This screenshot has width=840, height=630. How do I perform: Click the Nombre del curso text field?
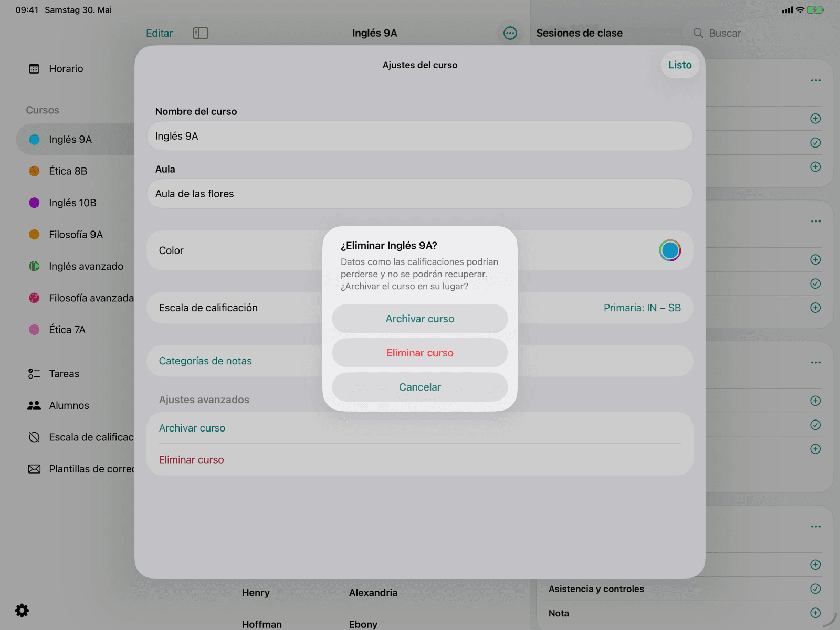420,136
